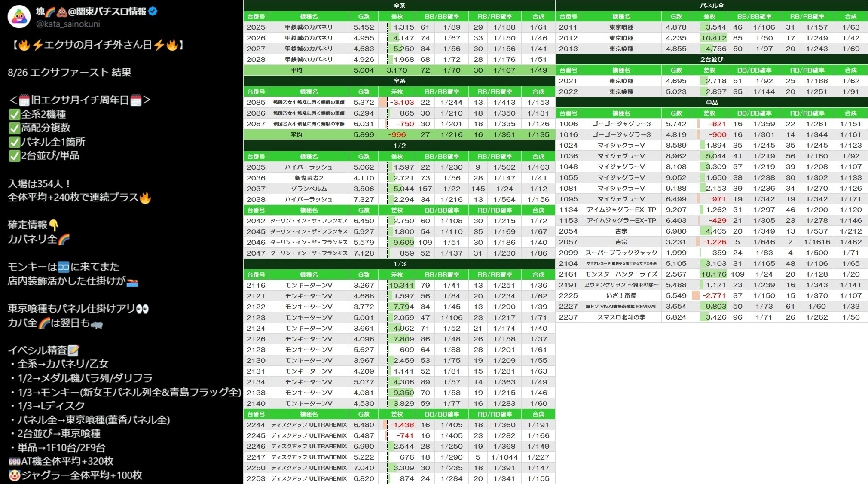Click the green checkmark beside 2台並び/単品
This screenshot has width=868, height=484.
[14, 155]
